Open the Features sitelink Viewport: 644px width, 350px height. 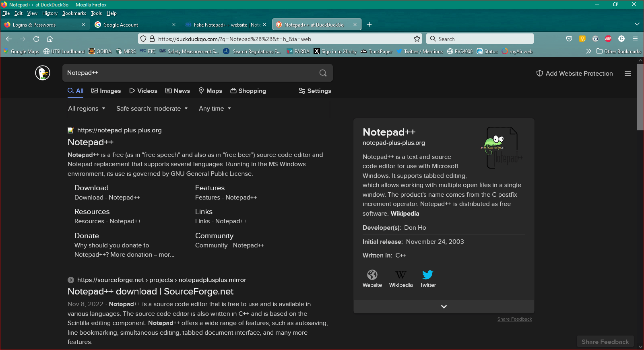210,188
